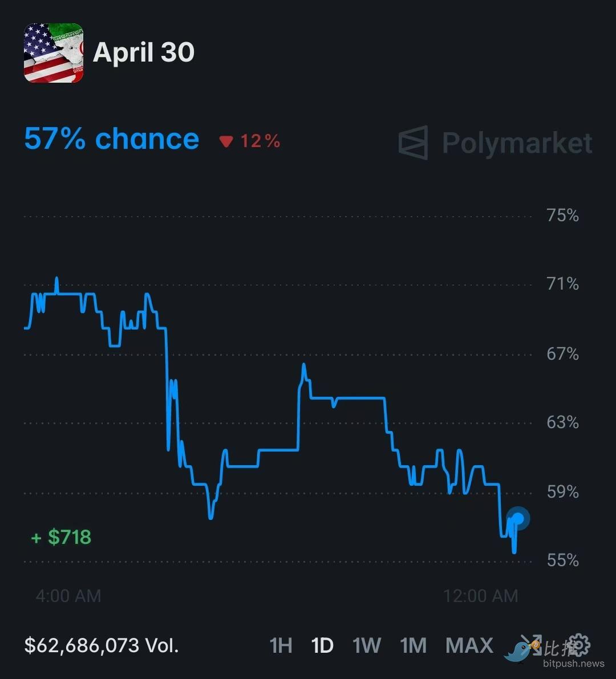616x679 pixels.
Task: Click the + $718 profit label
Action: click(62, 537)
